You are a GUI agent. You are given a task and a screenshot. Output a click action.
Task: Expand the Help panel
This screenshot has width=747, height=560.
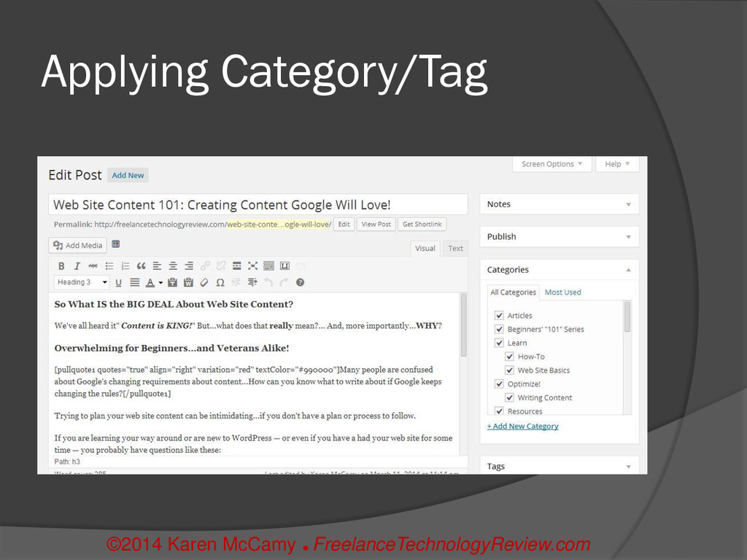(617, 164)
